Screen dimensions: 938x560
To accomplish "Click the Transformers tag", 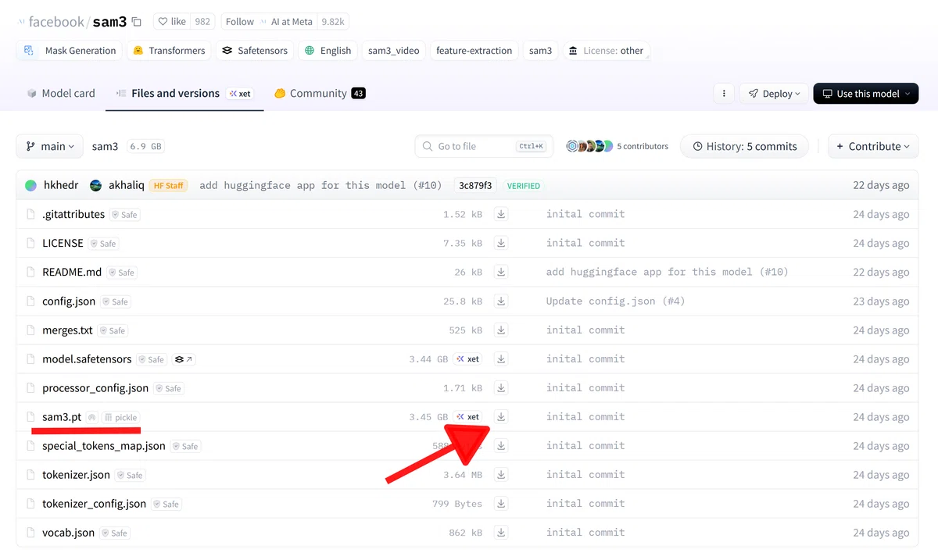I will coord(169,51).
